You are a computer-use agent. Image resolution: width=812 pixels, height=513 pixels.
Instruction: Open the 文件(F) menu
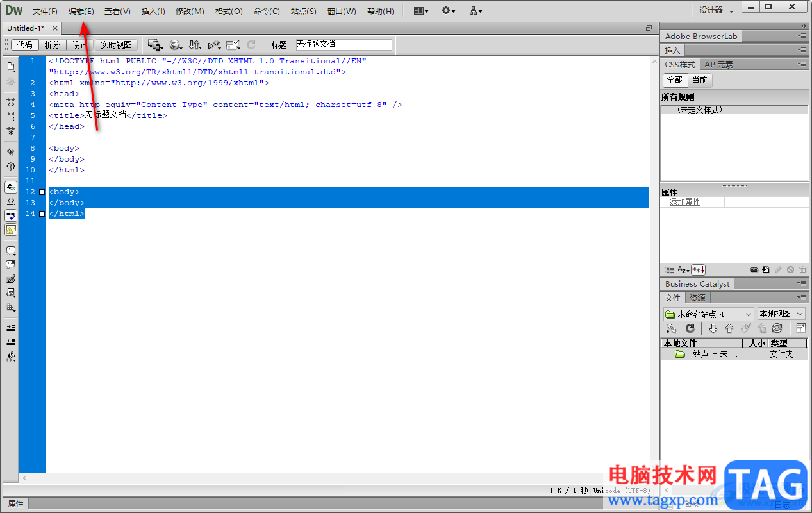45,12
